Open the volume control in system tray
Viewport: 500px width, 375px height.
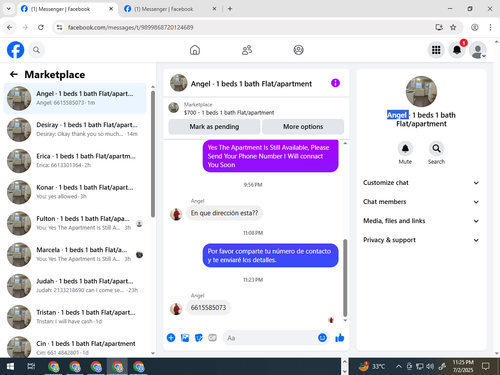(430, 367)
